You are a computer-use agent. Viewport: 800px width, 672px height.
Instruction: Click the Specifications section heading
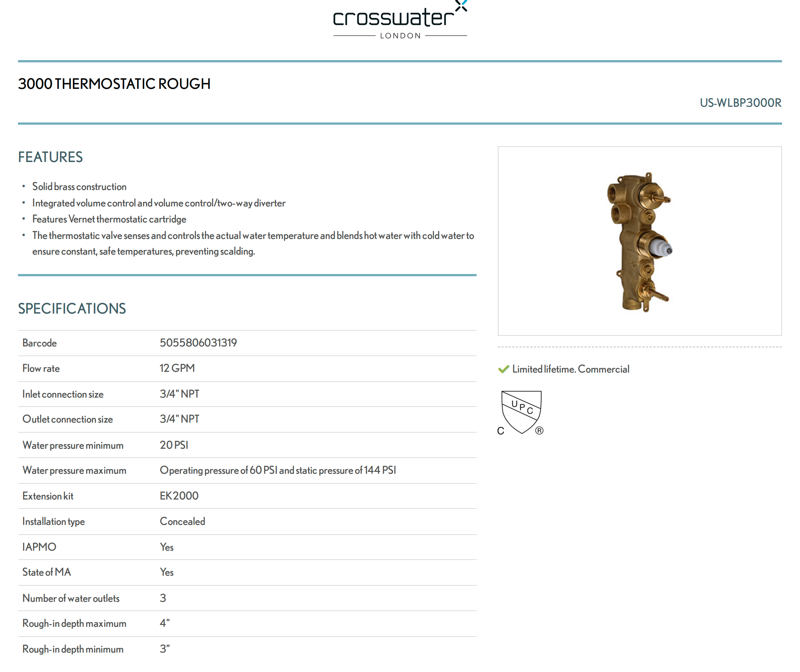(72, 309)
